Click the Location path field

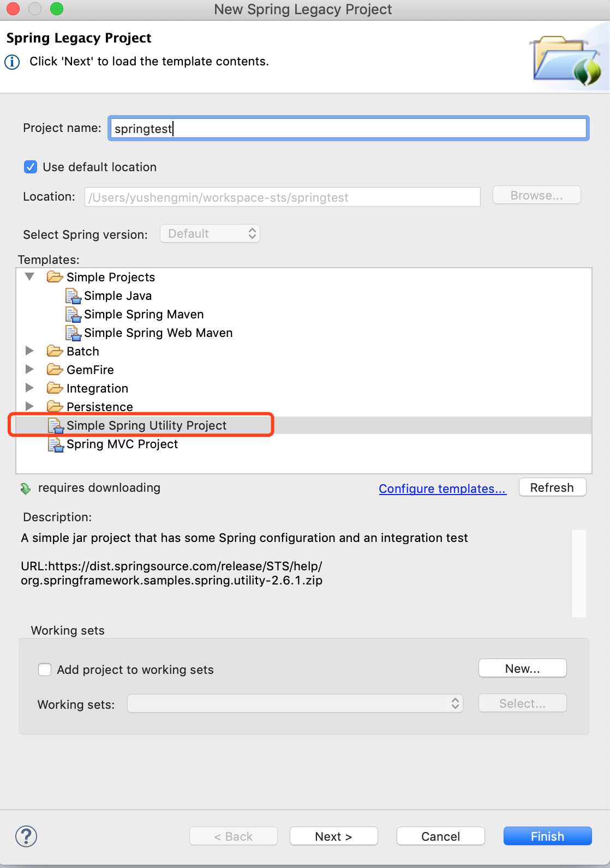[283, 197]
